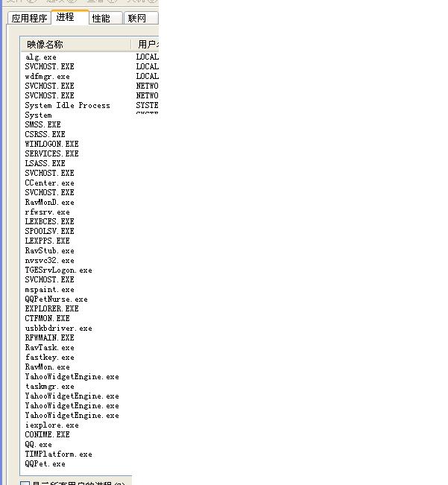Select the taskmgr.exe process

(x=49, y=387)
